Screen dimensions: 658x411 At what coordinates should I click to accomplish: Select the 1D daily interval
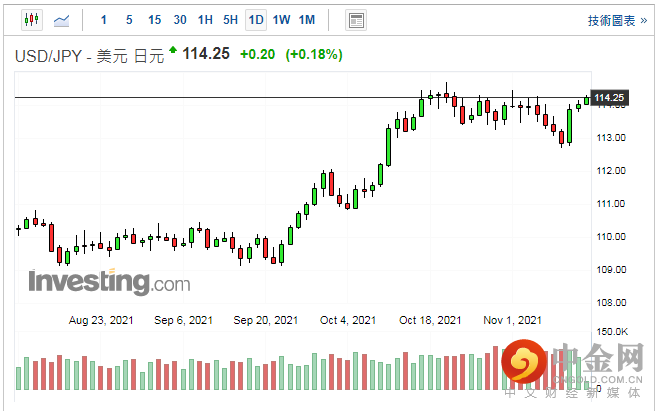256,20
